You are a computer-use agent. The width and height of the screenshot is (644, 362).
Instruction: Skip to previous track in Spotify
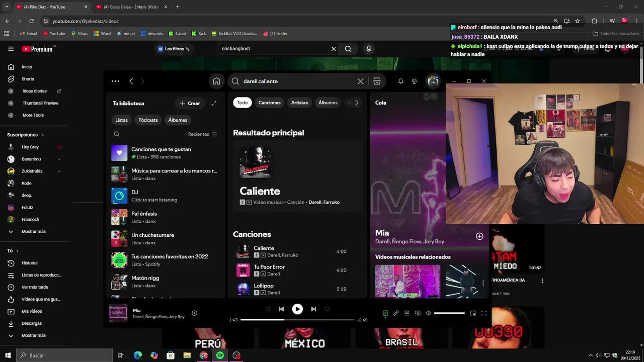281,309
